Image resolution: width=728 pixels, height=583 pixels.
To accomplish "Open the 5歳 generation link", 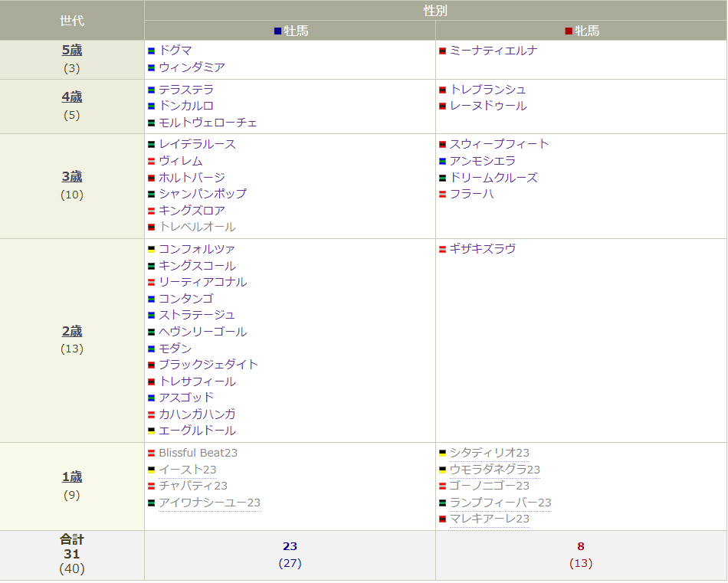I will point(72,50).
